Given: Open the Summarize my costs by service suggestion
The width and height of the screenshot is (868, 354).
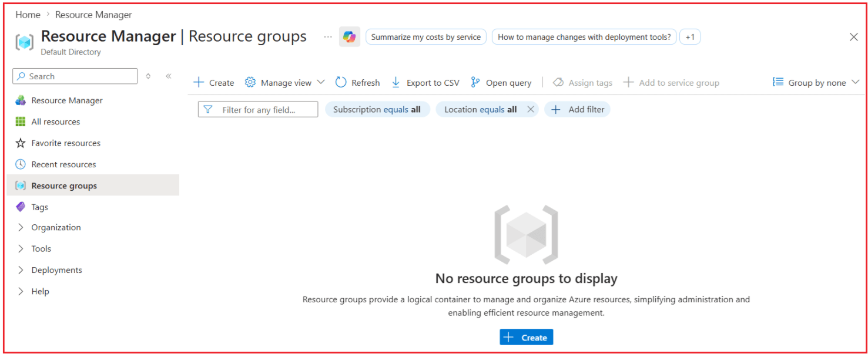Looking at the screenshot, I should (x=424, y=36).
